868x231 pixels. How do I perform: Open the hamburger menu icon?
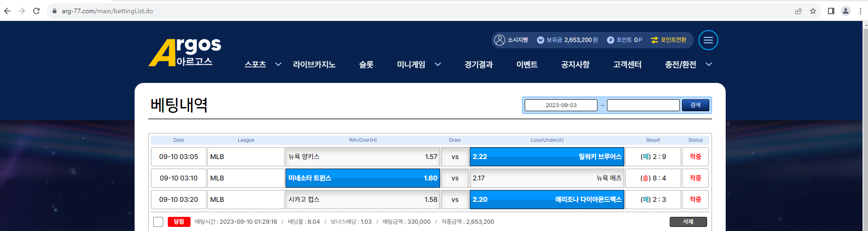(708, 40)
